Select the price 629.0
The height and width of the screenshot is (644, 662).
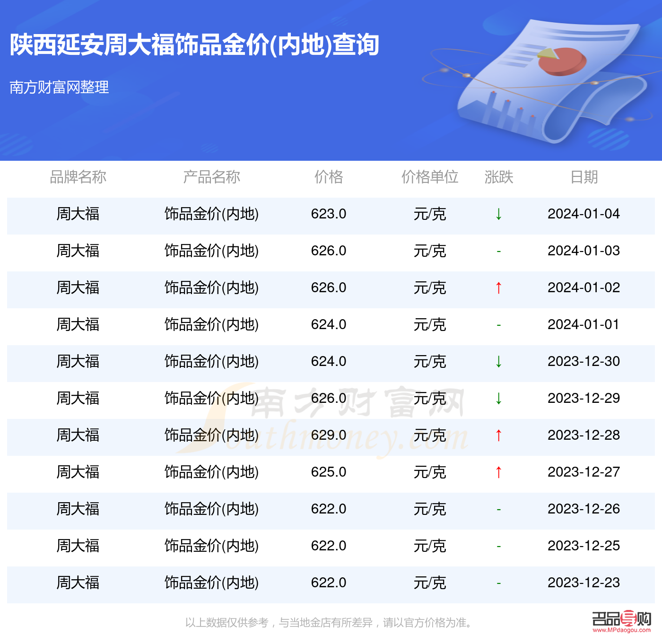click(x=329, y=435)
